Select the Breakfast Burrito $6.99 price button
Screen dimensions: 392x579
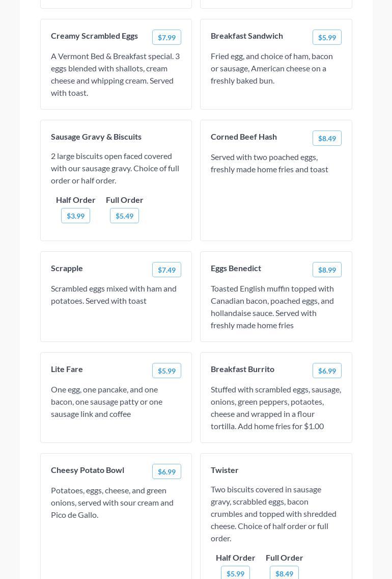pyautogui.click(x=327, y=371)
